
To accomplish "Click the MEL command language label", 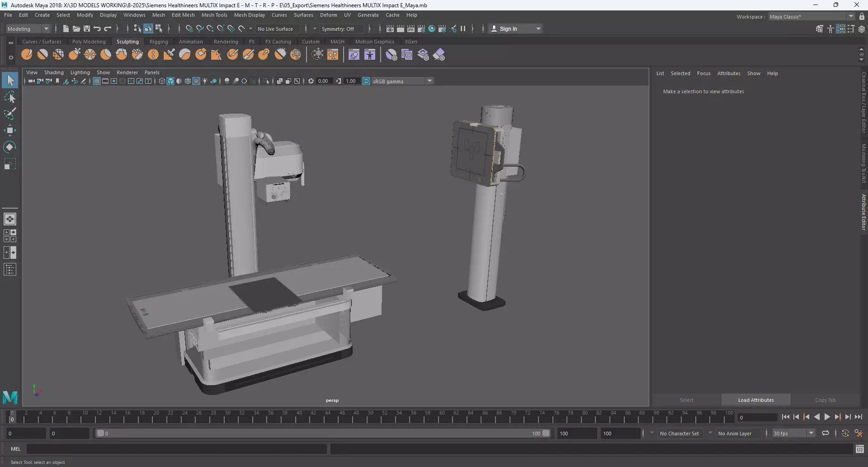I will click(16, 449).
